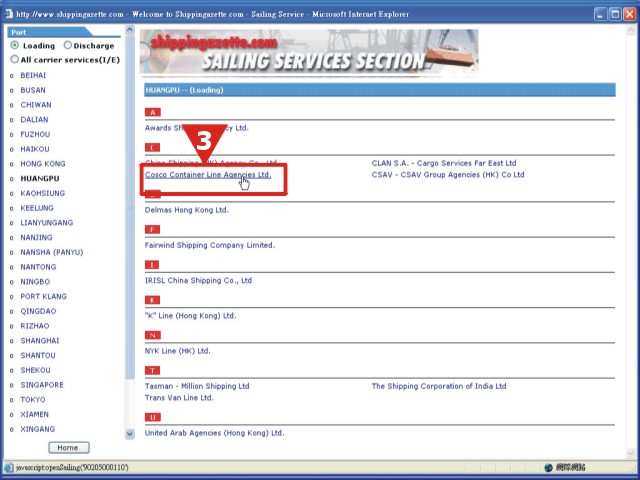Open HAIKOU port in sidebar
This screenshot has width=640, height=480.
pyautogui.click(x=35, y=149)
